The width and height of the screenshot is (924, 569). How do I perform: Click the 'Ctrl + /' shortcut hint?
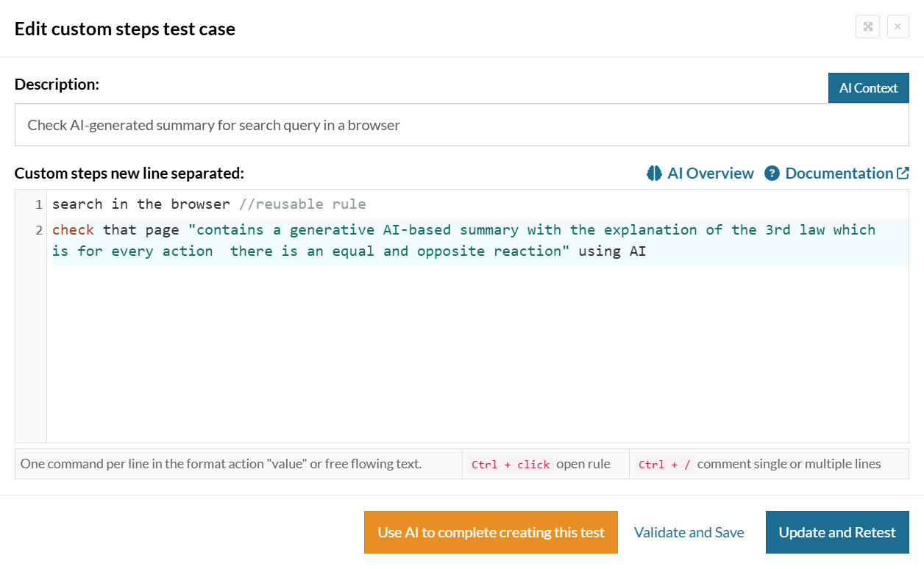664,465
